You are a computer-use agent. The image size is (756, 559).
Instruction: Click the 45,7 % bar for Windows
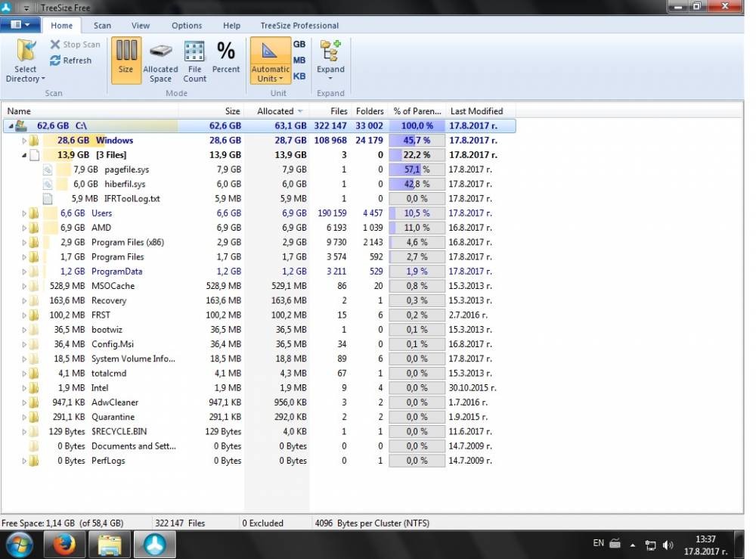pyautogui.click(x=417, y=141)
